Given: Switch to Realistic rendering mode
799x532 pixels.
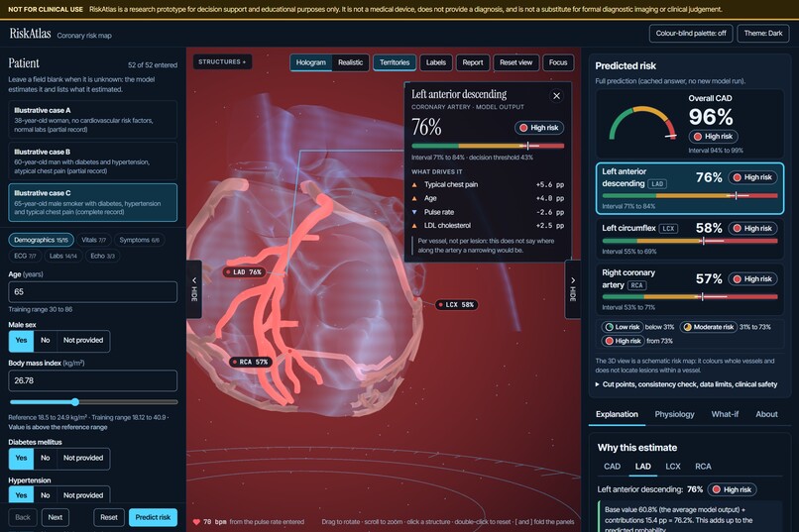Looking at the screenshot, I should (351, 62).
